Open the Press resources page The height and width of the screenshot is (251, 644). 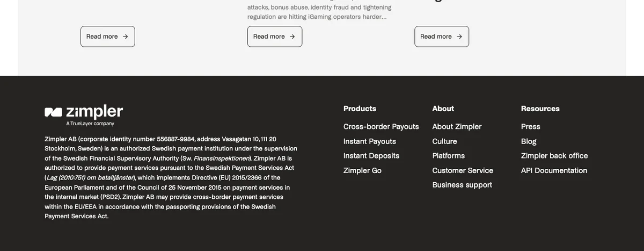531,127
